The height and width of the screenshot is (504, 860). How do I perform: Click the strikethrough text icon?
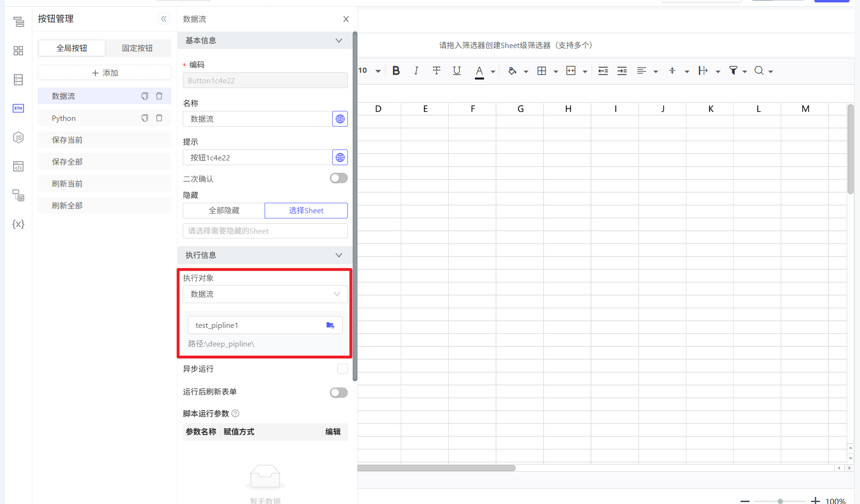click(x=436, y=71)
